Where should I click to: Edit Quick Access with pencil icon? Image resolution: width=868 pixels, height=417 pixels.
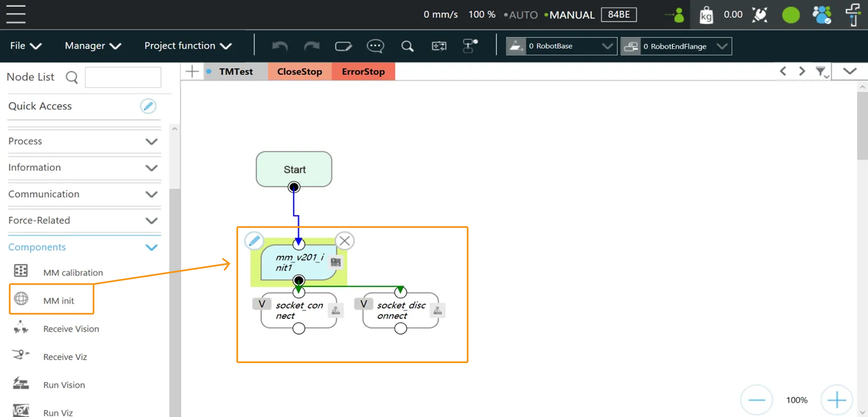(148, 106)
